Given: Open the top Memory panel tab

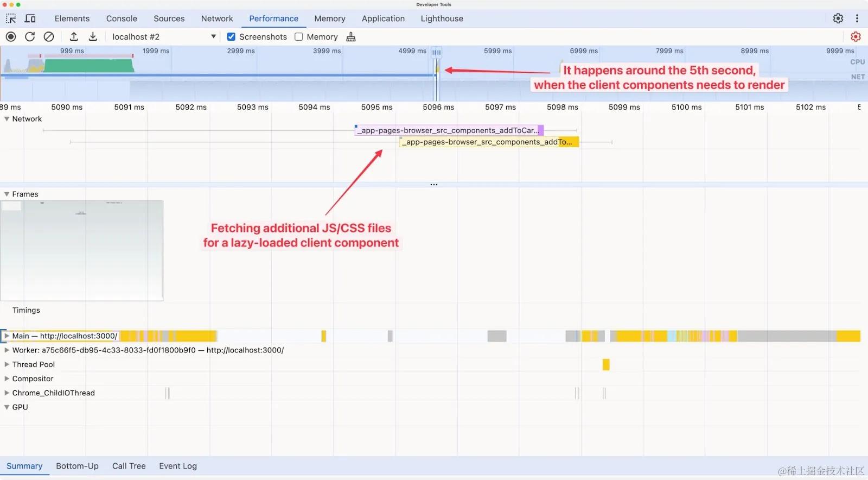Looking at the screenshot, I should (330, 18).
